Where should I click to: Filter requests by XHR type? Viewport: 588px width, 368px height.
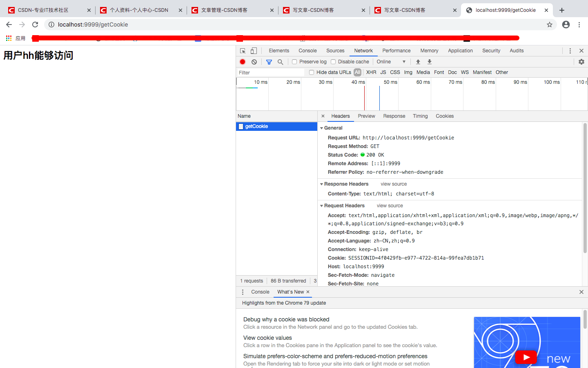coord(371,72)
